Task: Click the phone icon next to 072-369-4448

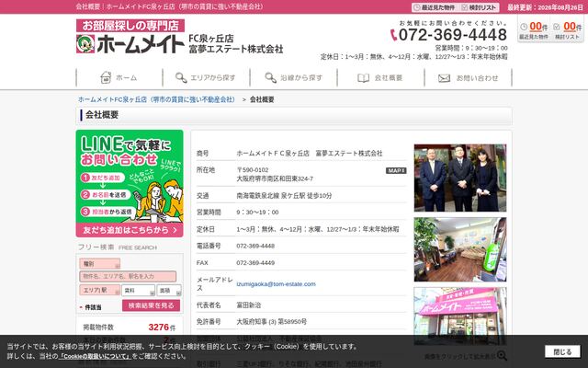Action: (393, 35)
